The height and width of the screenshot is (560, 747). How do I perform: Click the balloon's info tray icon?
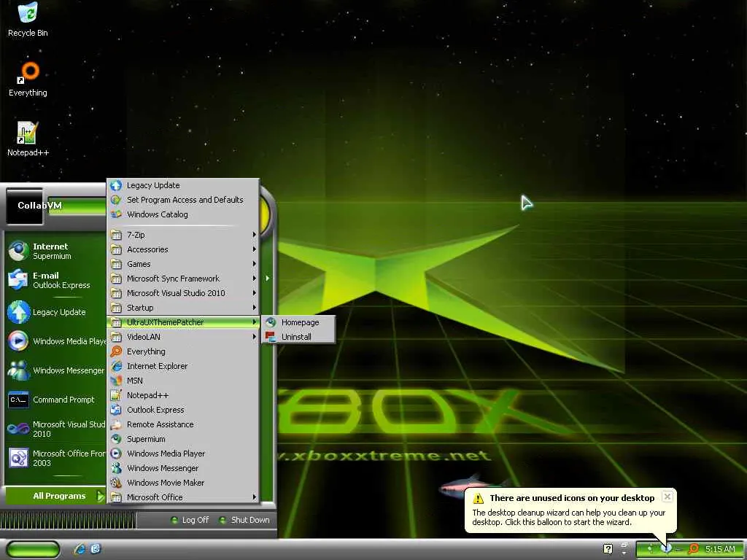tap(667, 549)
